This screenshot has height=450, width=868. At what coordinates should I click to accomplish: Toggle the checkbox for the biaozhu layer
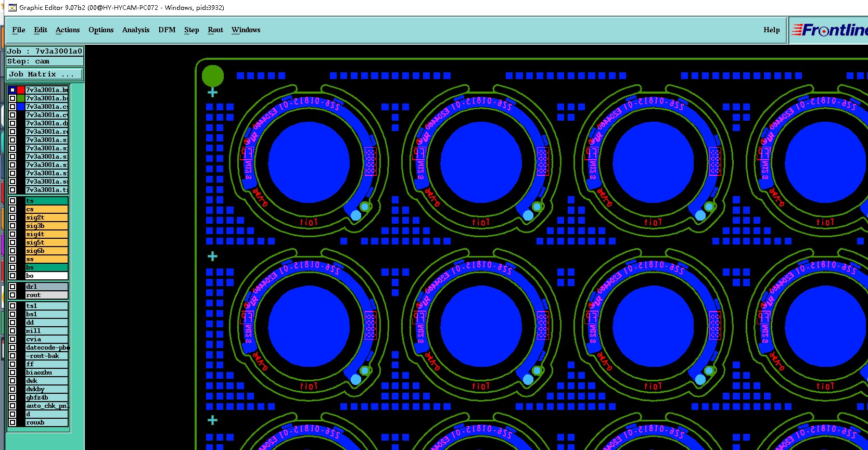tap(12, 372)
